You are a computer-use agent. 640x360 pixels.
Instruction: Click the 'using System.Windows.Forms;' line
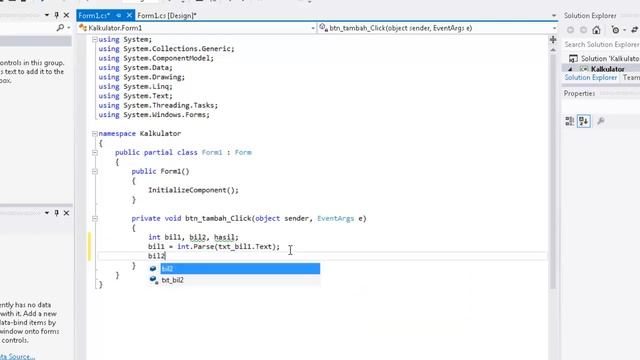154,115
